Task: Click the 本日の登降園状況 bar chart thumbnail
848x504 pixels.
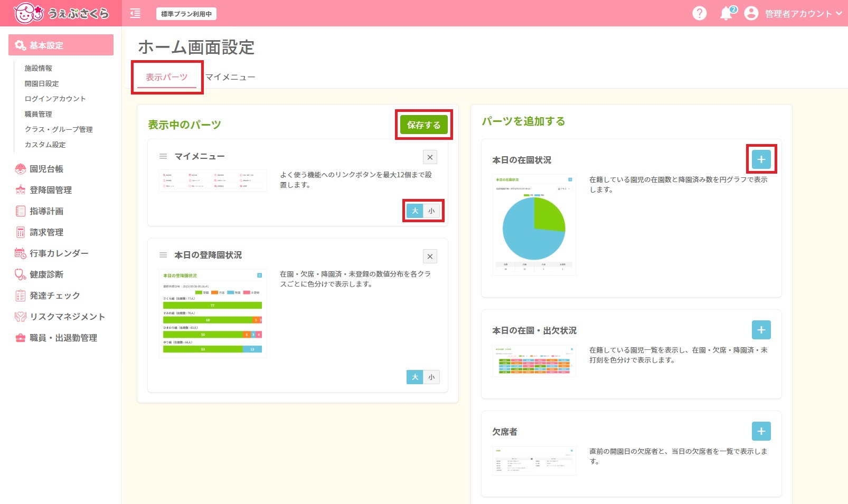Action: point(213,313)
